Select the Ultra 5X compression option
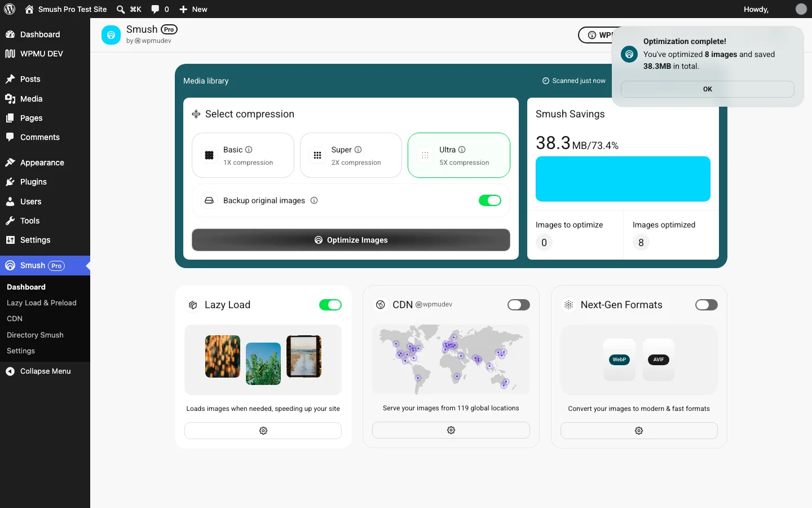Screen dimensions: 812x508 (459, 155)
